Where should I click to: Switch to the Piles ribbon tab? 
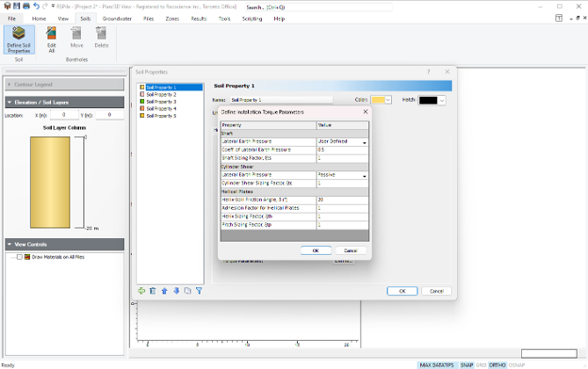(x=149, y=19)
